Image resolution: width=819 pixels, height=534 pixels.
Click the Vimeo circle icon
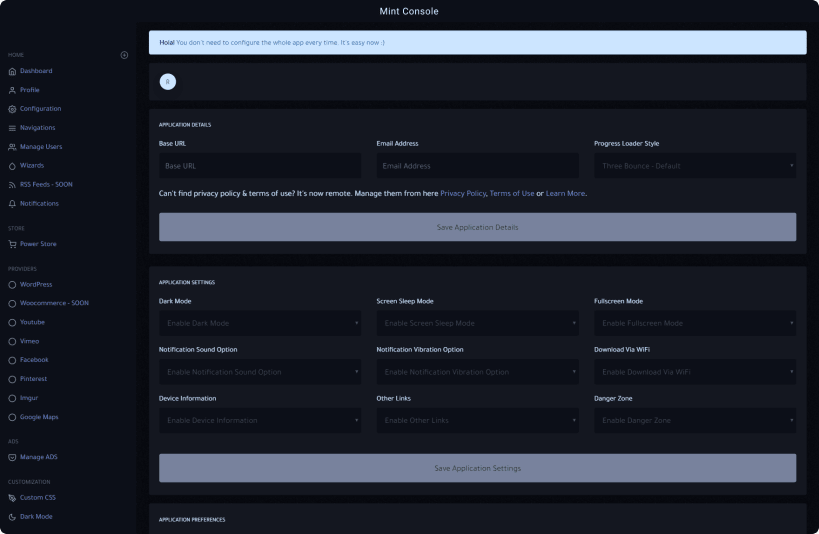[x=12, y=341]
